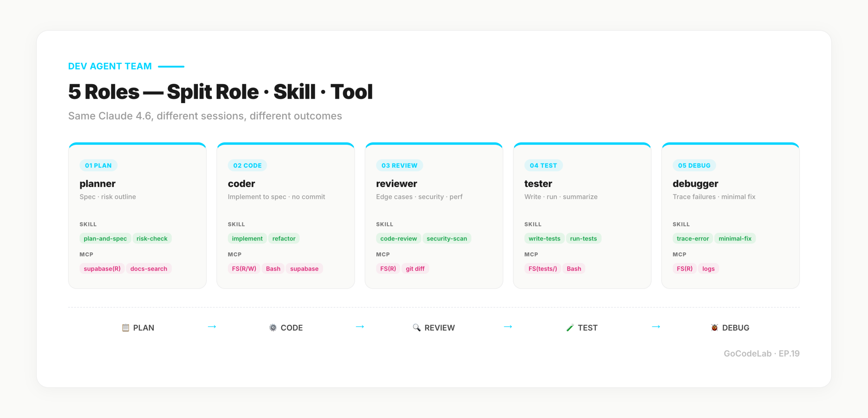
Task: Toggle the write-tests skill on the tester card
Action: pyautogui.click(x=544, y=238)
